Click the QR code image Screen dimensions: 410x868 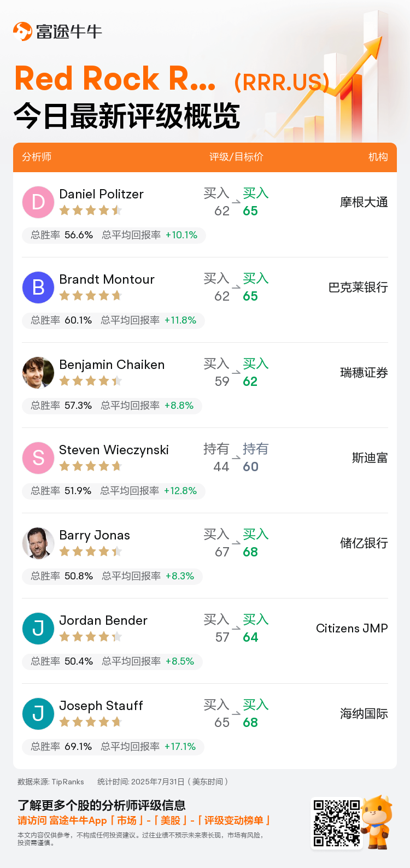click(336, 824)
